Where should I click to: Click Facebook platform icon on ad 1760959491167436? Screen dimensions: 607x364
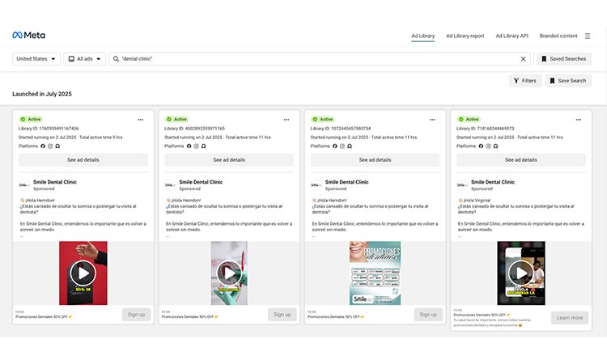(x=43, y=146)
